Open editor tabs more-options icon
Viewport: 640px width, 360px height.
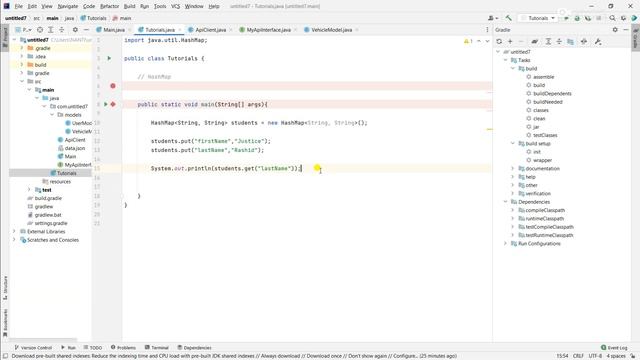tap(487, 30)
